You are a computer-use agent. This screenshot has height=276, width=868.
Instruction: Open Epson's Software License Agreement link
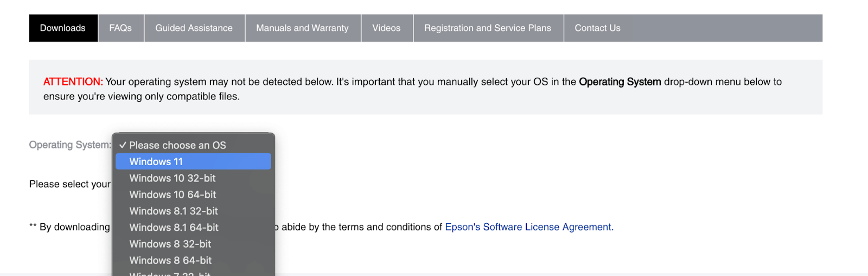click(x=529, y=227)
